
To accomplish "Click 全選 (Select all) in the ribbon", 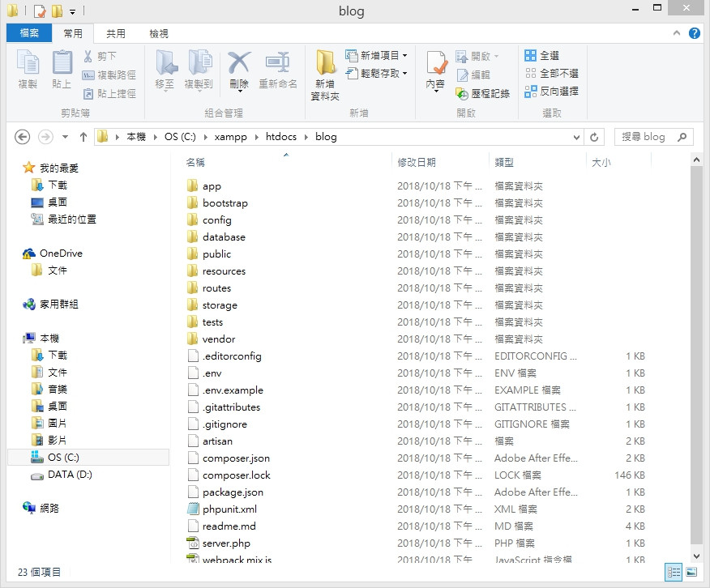I will pyautogui.click(x=542, y=56).
